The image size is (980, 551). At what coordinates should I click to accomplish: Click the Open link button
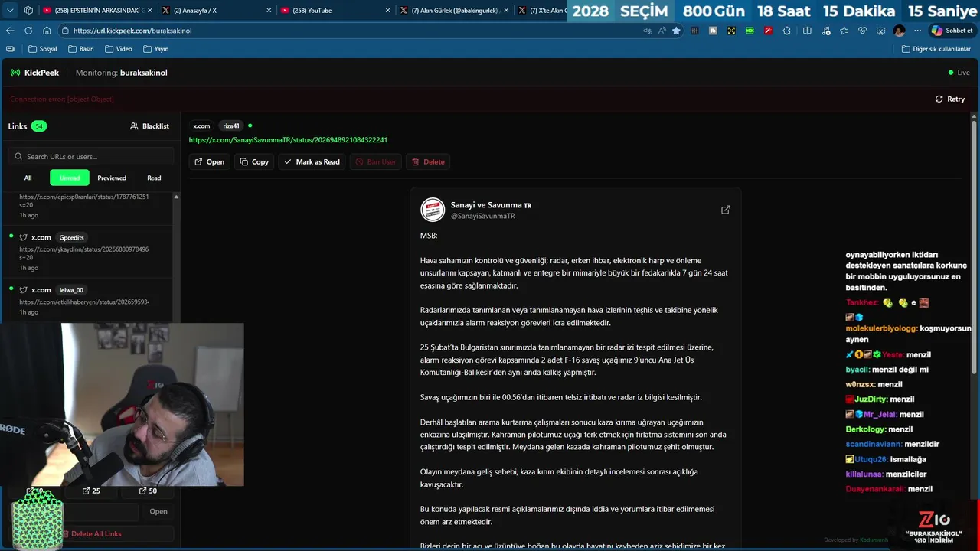click(x=209, y=161)
